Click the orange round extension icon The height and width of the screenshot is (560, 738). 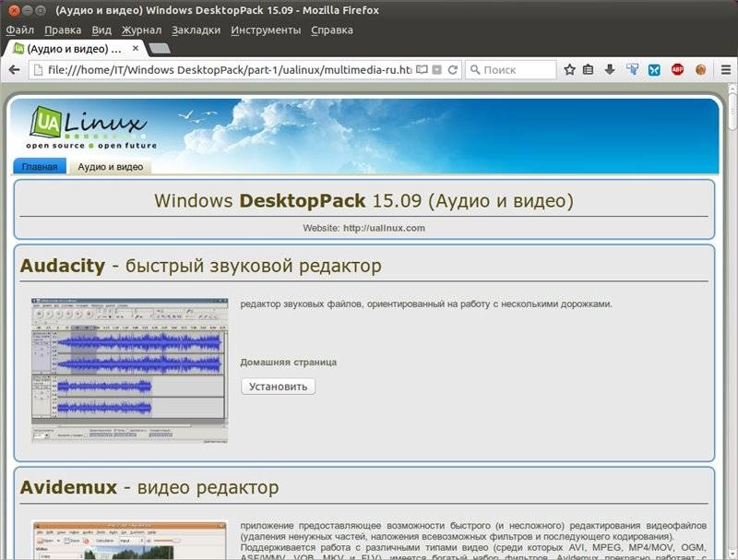pyautogui.click(x=700, y=69)
